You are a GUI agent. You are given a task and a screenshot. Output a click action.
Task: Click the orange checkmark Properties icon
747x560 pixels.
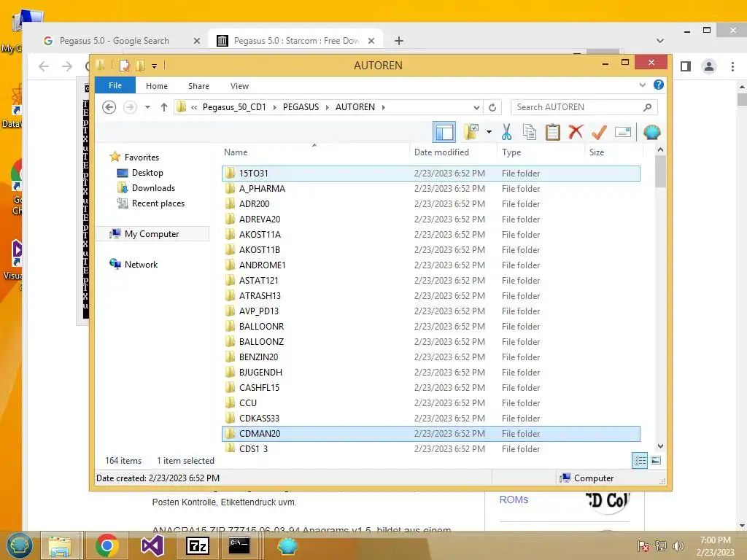click(599, 132)
